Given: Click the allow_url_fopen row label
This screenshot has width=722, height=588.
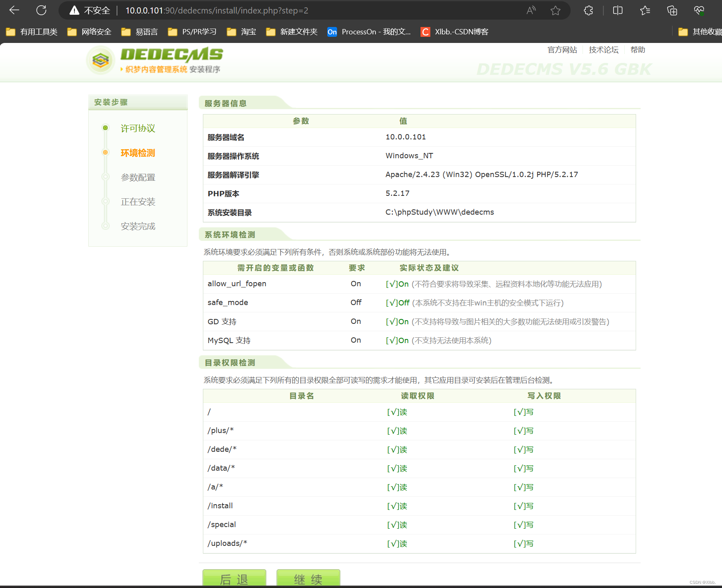Looking at the screenshot, I should click(x=237, y=284).
